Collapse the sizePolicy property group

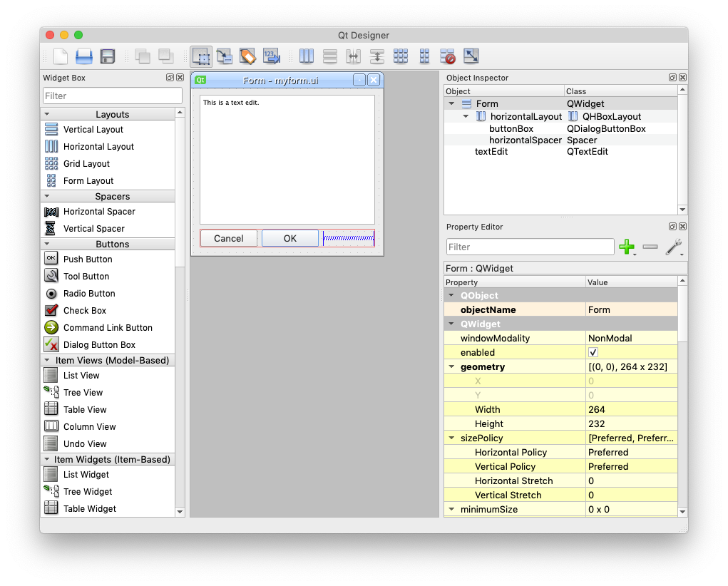[x=451, y=438]
